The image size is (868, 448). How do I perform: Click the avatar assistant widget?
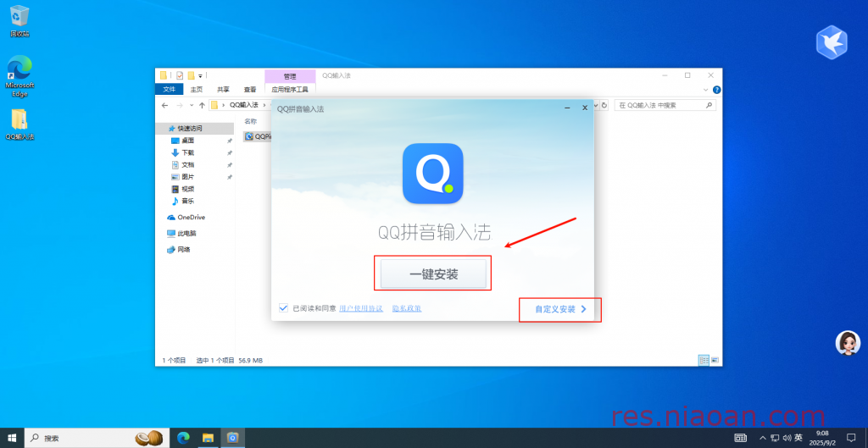coord(848,343)
